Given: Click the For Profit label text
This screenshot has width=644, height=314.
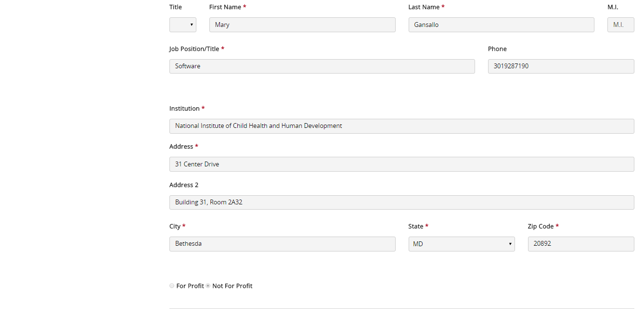Looking at the screenshot, I should [190, 286].
